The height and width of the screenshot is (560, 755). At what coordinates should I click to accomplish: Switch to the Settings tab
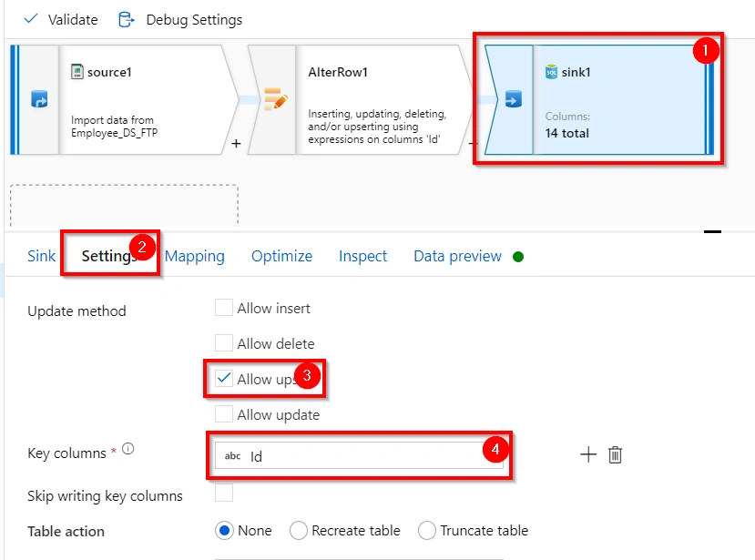109,256
